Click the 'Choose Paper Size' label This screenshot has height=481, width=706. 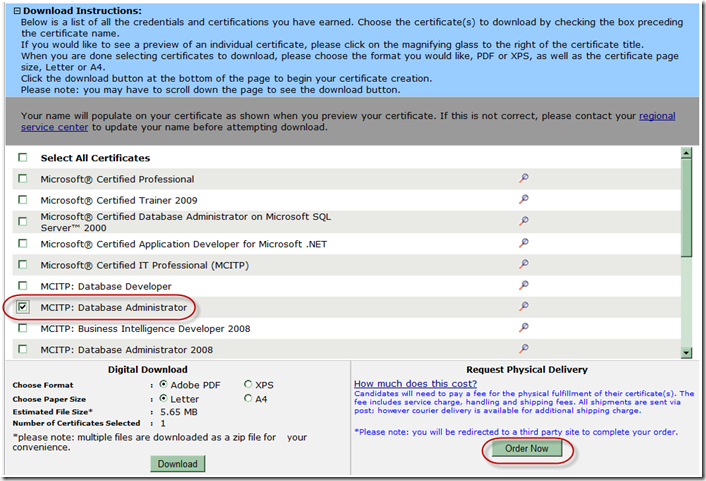[x=49, y=399]
